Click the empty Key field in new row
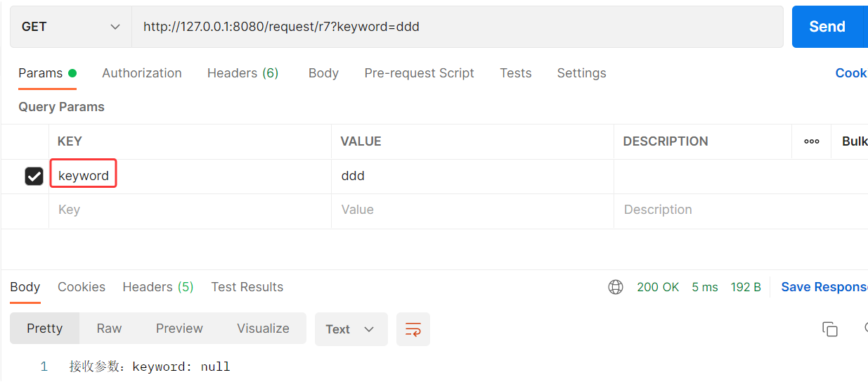The image size is (868, 382). click(190, 210)
